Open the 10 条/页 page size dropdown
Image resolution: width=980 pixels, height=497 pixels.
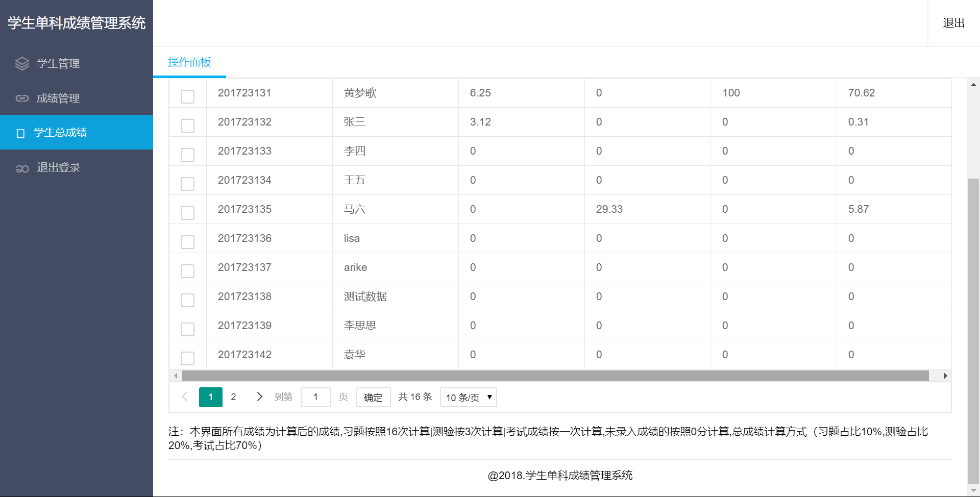click(468, 397)
